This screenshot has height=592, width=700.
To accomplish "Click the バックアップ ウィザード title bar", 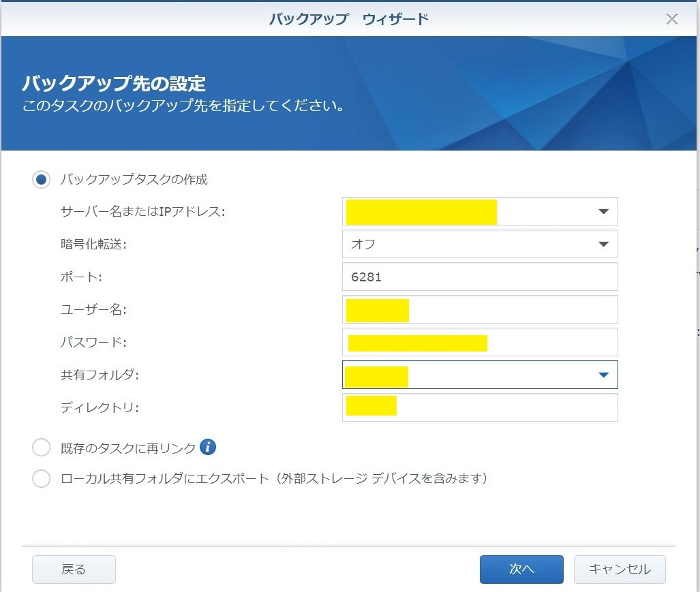I will [348, 19].
